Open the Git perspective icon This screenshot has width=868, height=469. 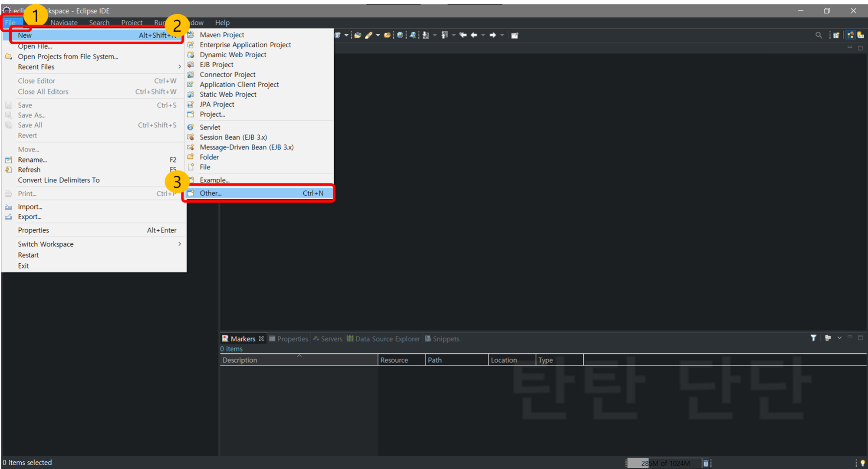click(860, 35)
